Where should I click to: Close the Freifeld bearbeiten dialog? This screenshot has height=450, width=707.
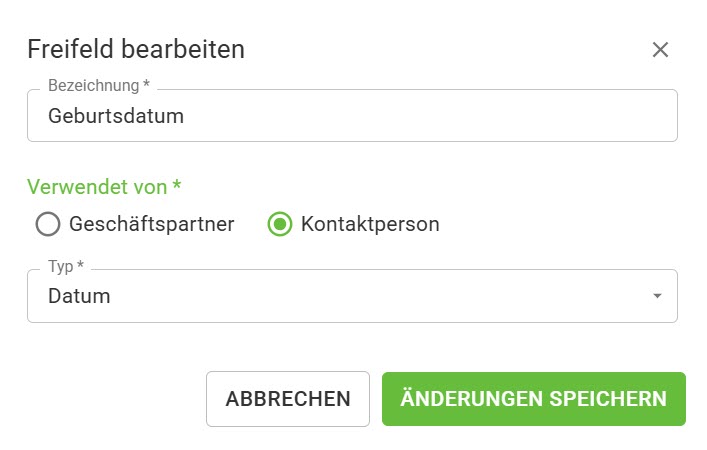(x=660, y=50)
